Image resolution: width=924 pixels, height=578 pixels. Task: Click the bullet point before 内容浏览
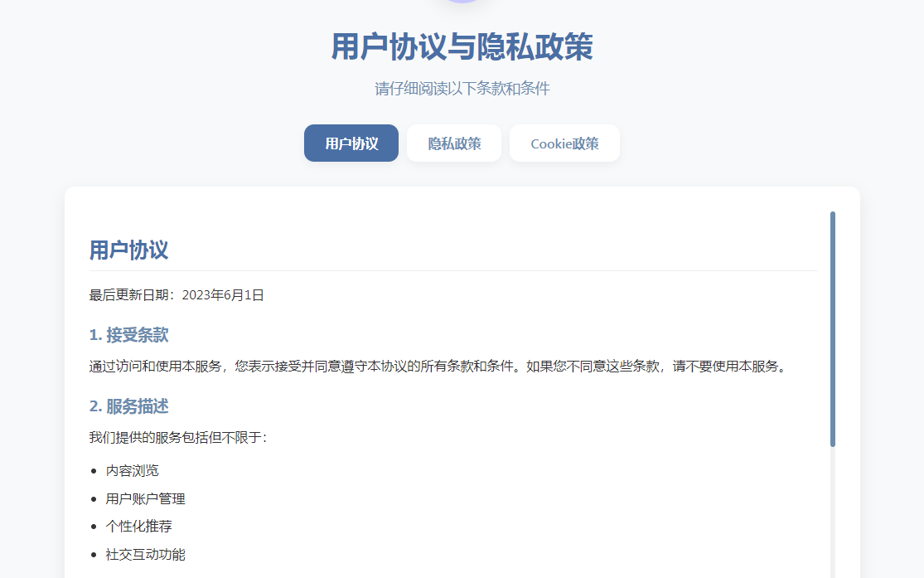coord(94,470)
